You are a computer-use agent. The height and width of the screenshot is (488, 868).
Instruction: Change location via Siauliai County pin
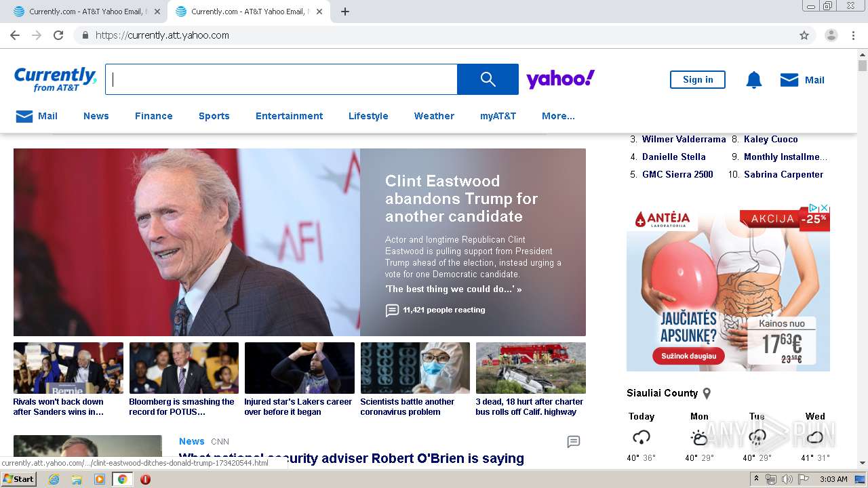707,393
